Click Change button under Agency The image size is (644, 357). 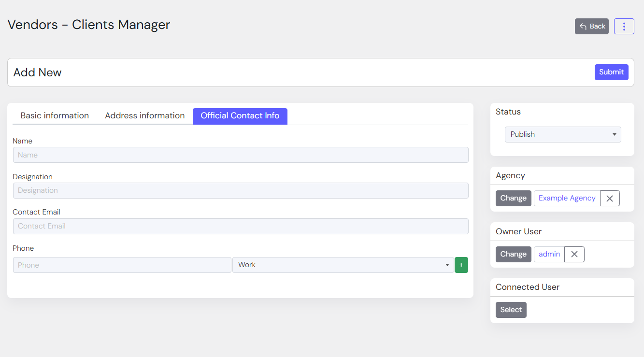(513, 199)
